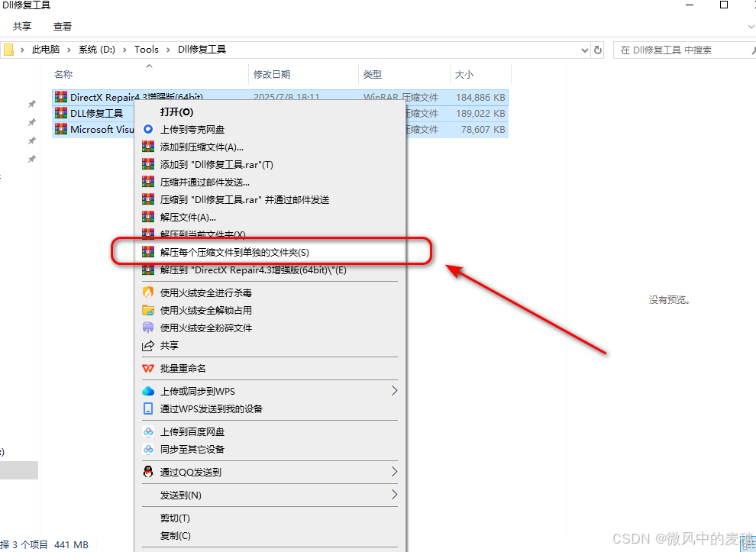The image size is (756, 552).
Task: Expand 发送到(N) submenu arrow
Action: tap(394, 494)
